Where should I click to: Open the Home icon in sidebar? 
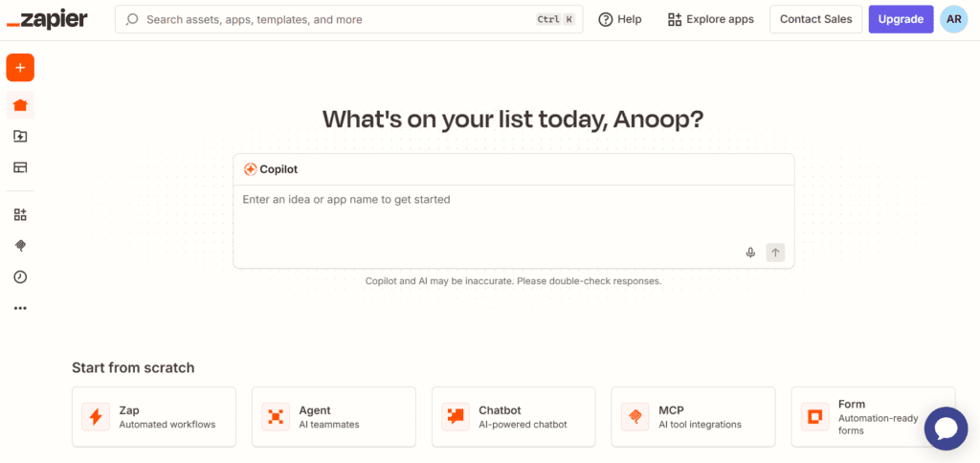pos(20,105)
